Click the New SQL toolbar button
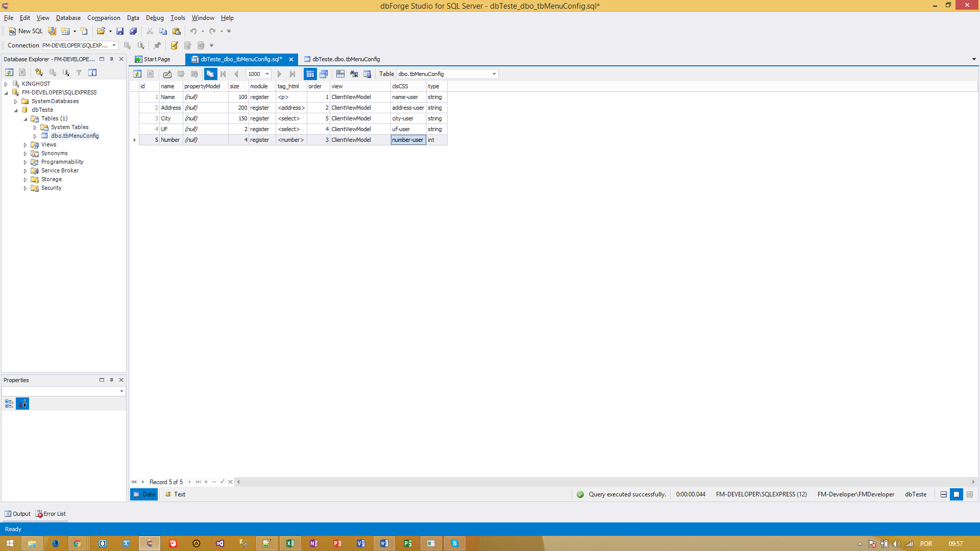The image size is (980, 551). [26, 31]
